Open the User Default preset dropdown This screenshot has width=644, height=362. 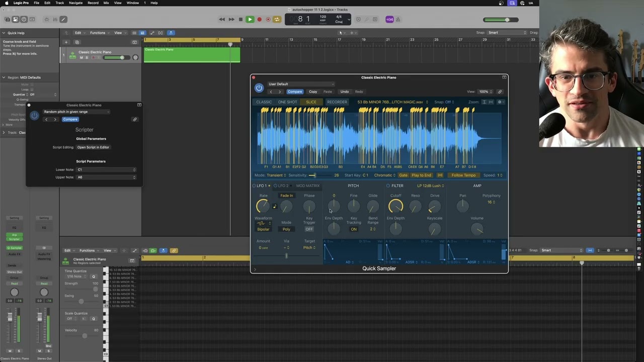(301, 84)
